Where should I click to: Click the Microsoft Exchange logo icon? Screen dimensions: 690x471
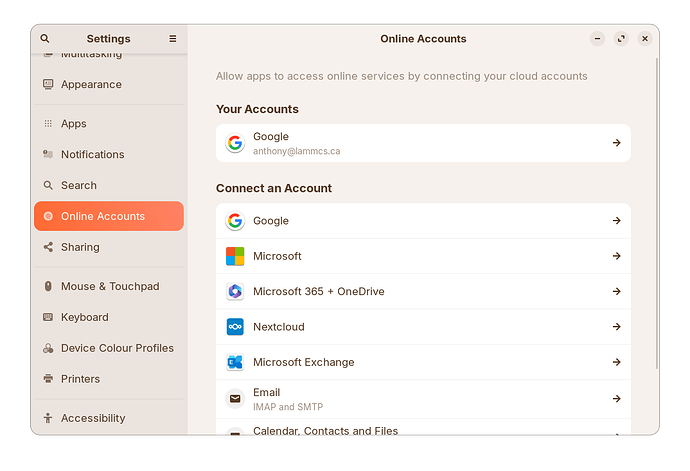235,362
